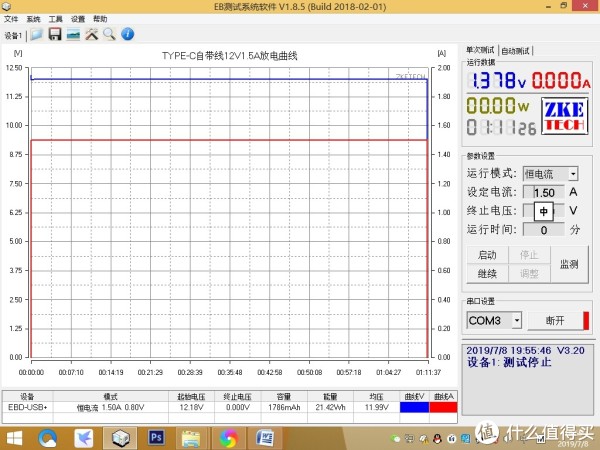Click the blue 曲线V color swatch

point(414,408)
